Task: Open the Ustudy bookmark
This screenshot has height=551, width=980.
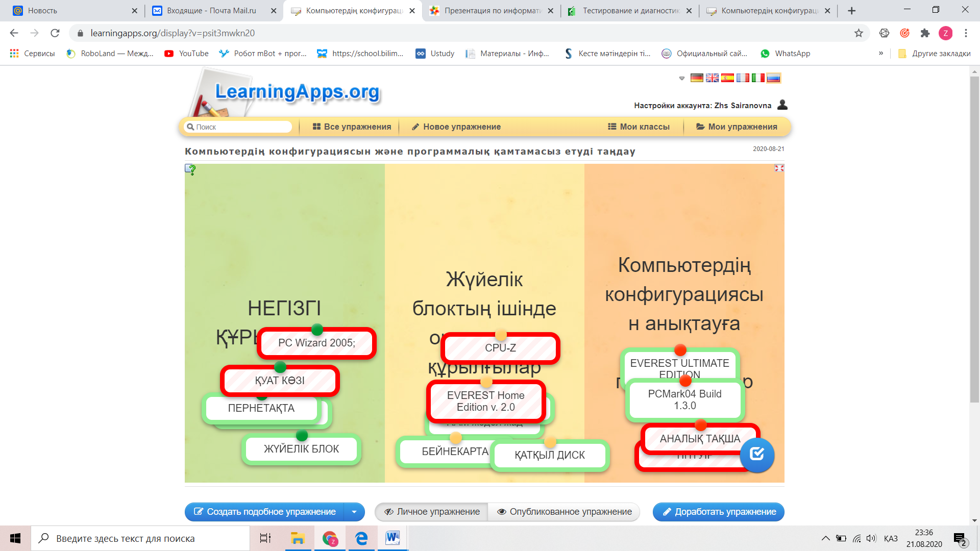Action: click(x=435, y=54)
